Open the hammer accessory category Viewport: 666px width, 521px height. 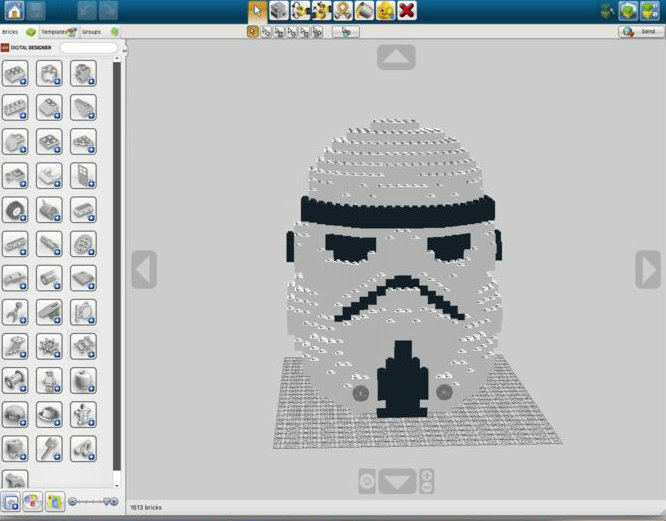pyautogui.click(x=49, y=449)
